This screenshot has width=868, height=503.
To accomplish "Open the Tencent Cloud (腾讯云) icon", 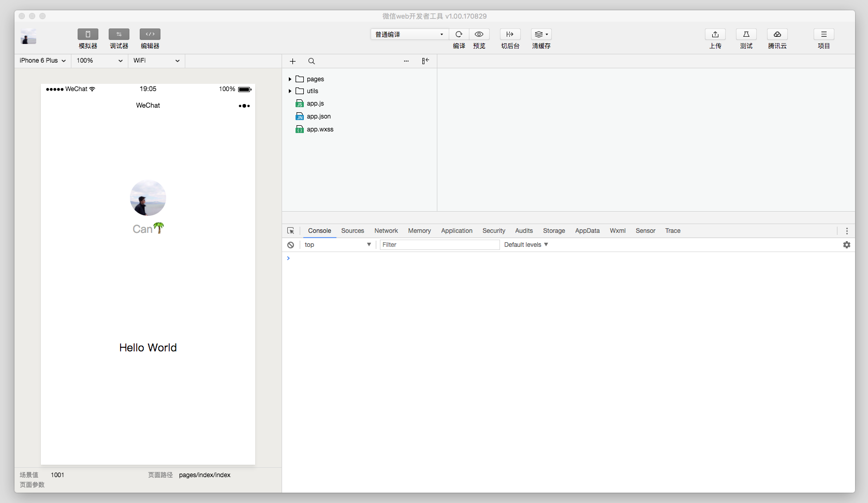I will (x=777, y=35).
